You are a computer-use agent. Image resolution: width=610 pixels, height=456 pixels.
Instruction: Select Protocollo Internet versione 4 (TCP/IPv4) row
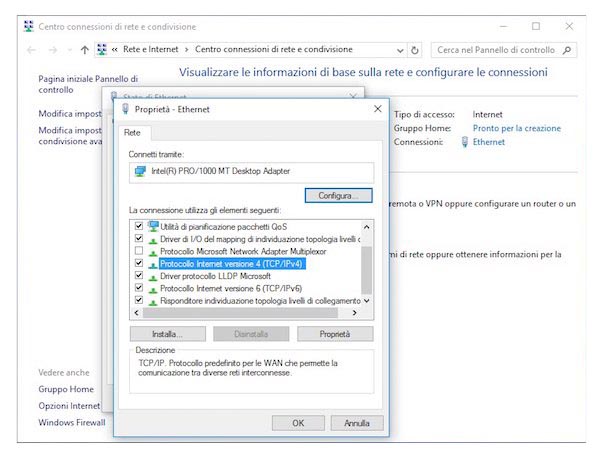coord(231,264)
